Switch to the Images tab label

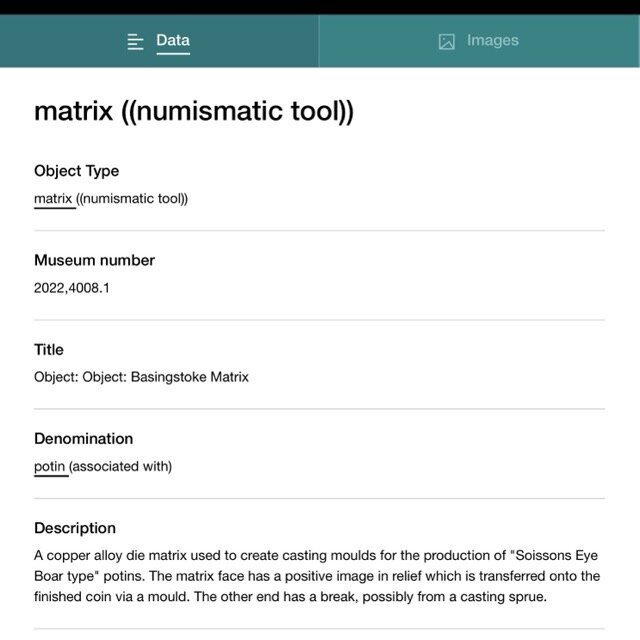493,40
